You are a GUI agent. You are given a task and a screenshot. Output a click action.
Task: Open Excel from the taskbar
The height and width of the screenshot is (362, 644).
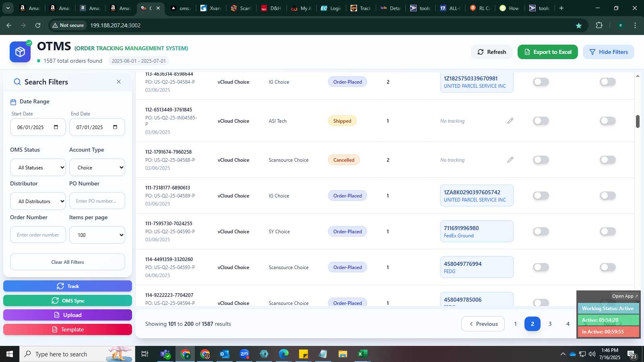pyautogui.click(x=363, y=354)
